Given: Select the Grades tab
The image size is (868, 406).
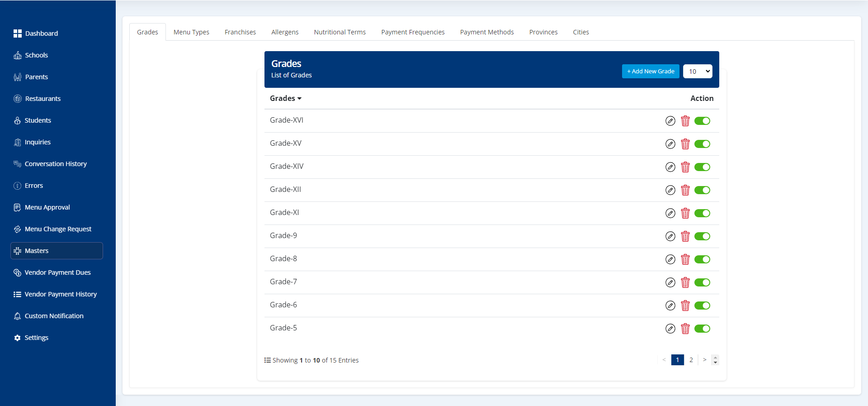Looking at the screenshot, I should click(x=147, y=32).
